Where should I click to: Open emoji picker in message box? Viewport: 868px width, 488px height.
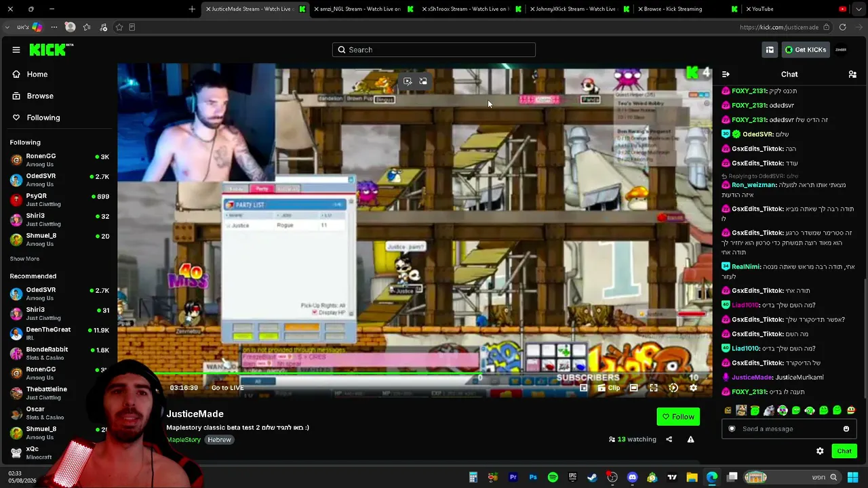(x=846, y=429)
